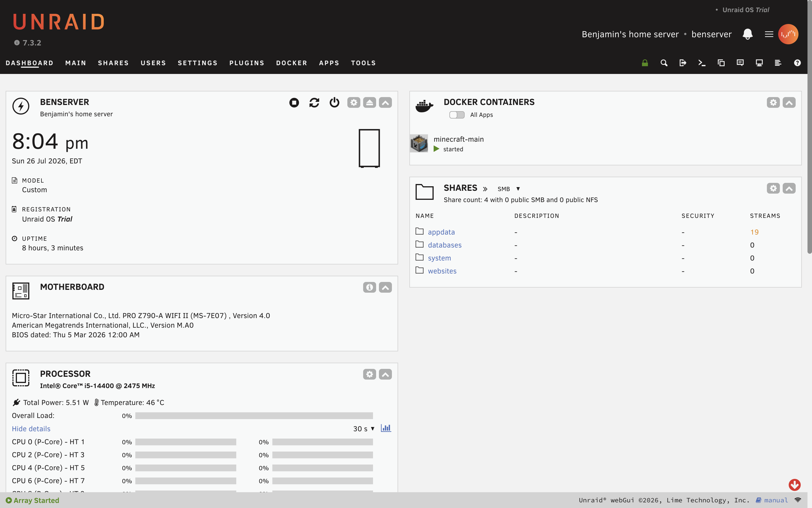
Task: Click the CPU chart bar graph icon
Action: [386, 428]
